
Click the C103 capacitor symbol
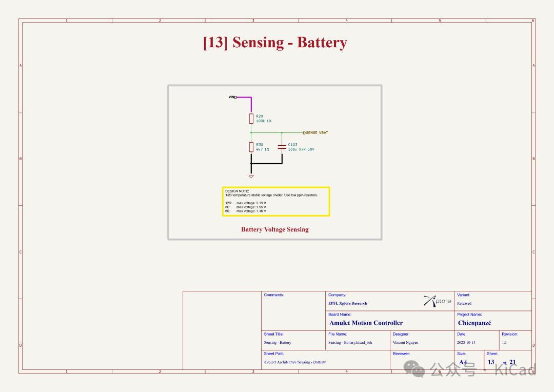(282, 147)
